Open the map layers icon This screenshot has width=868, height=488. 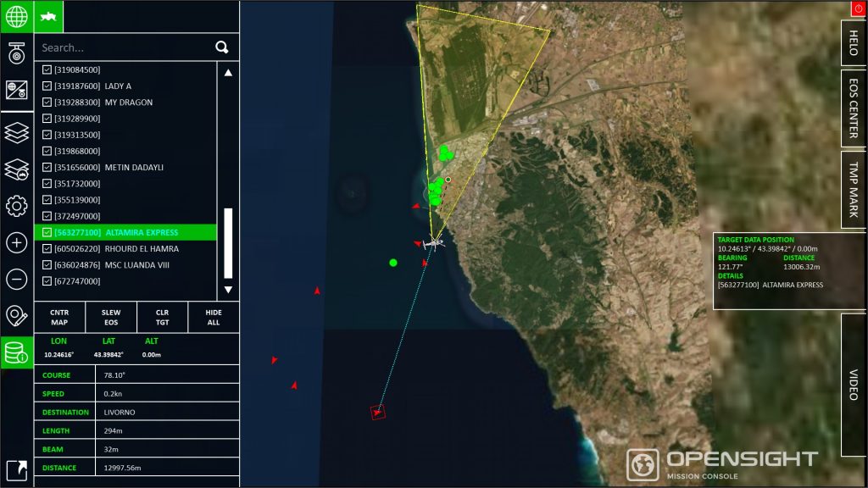pos(17,133)
